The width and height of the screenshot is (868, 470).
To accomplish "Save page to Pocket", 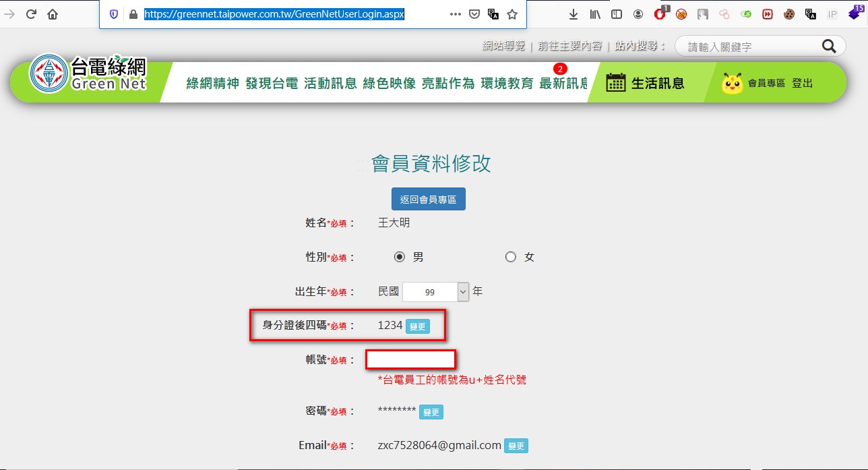I will pos(474,14).
